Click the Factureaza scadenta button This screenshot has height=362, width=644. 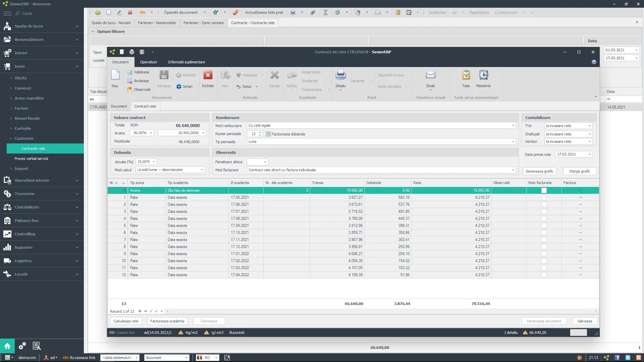click(x=167, y=321)
